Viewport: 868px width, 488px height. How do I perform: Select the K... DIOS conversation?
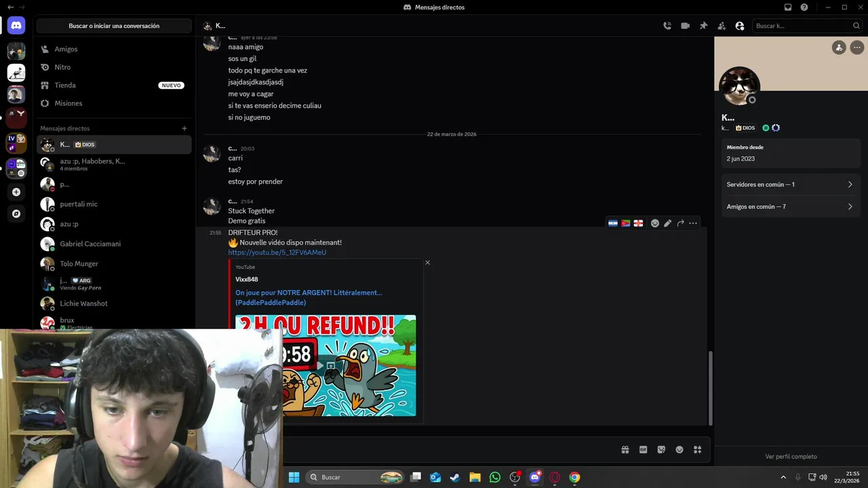tap(114, 144)
